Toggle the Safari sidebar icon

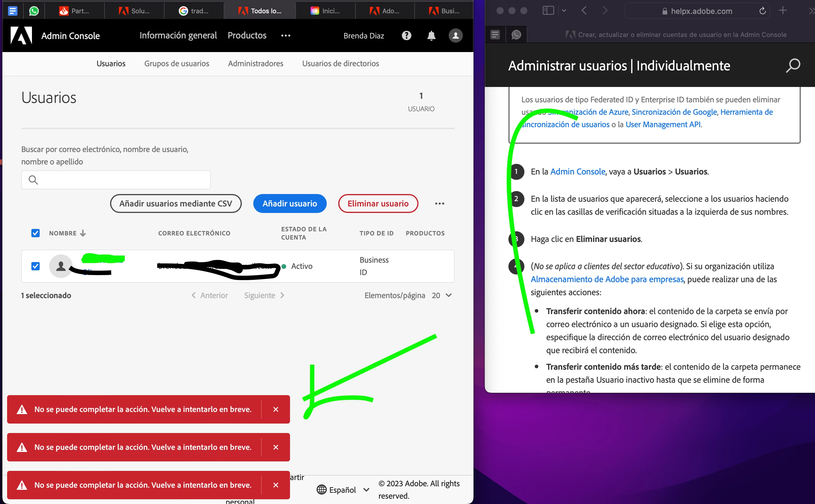[x=548, y=11]
